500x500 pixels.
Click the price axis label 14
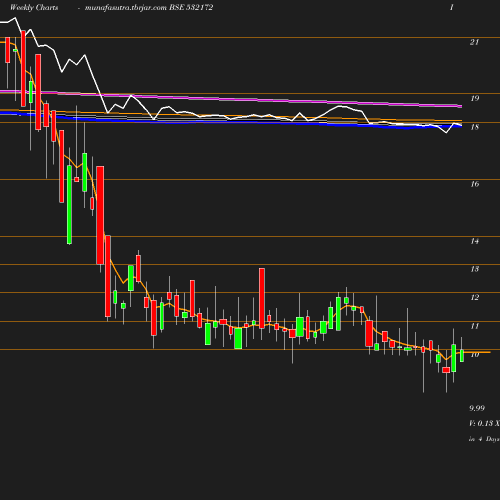(475, 241)
